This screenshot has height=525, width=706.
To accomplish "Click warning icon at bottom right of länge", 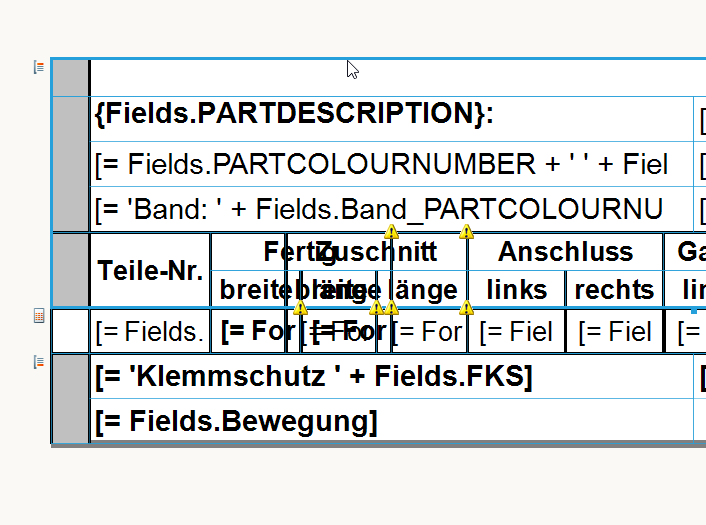I will (466, 307).
